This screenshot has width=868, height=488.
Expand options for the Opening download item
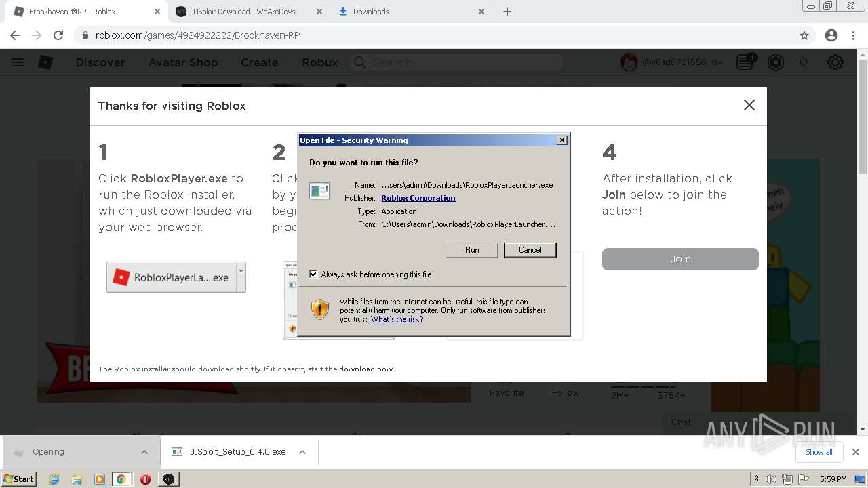pyautogui.click(x=144, y=452)
